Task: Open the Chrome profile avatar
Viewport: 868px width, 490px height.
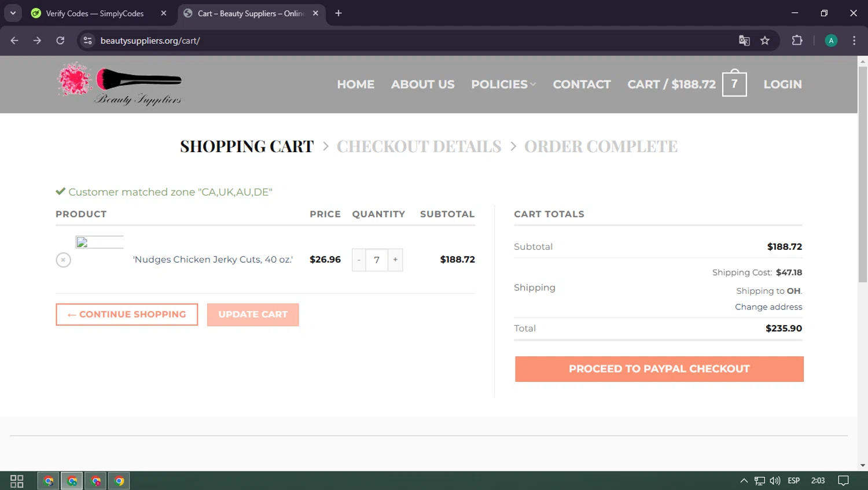Action: tap(831, 40)
